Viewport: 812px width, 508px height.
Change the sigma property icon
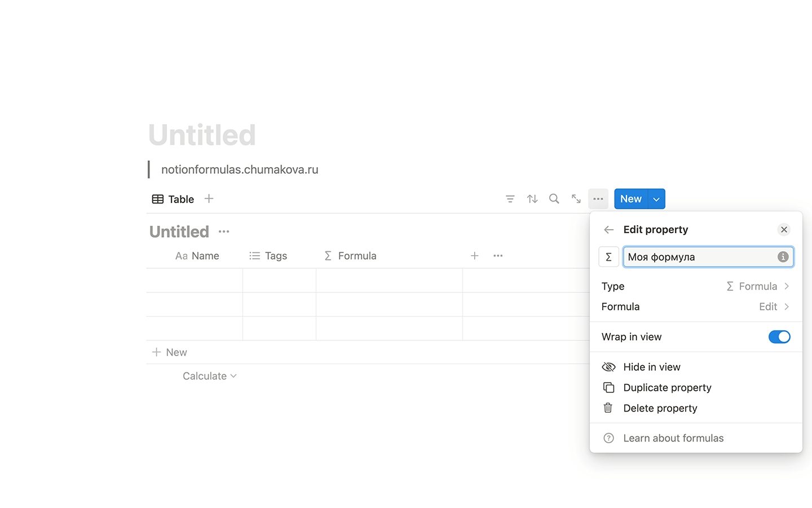(608, 257)
